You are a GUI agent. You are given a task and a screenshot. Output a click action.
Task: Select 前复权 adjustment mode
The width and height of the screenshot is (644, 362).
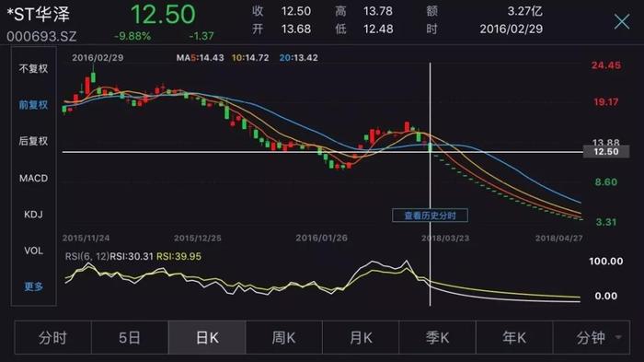[33, 105]
